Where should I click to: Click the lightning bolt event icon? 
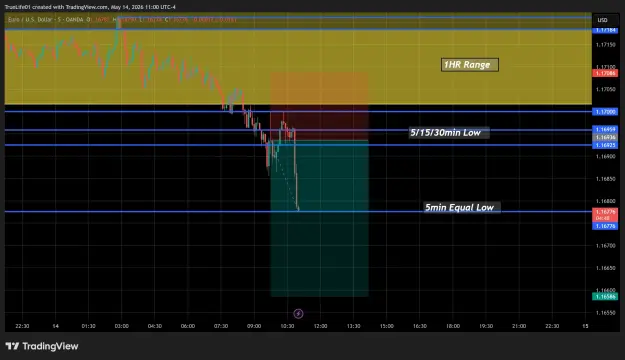pyautogui.click(x=298, y=314)
